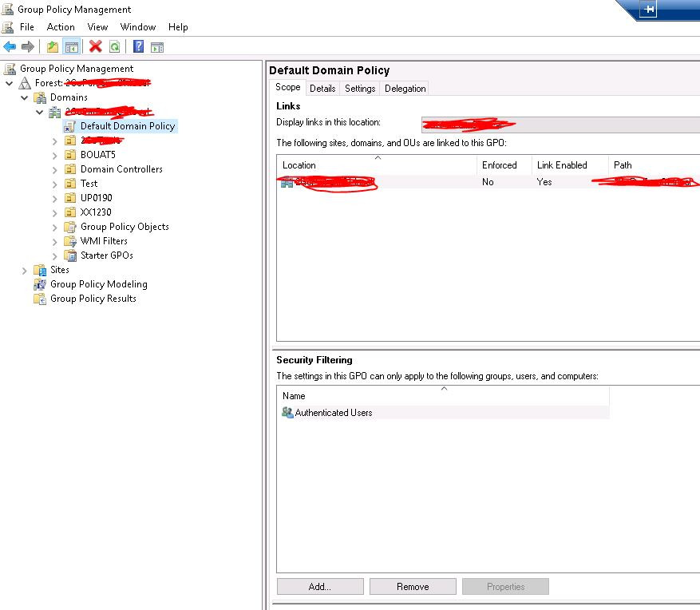The width and height of the screenshot is (700, 610).
Task: Click the UP0190 OU folder icon
Action: click(70, 198)
